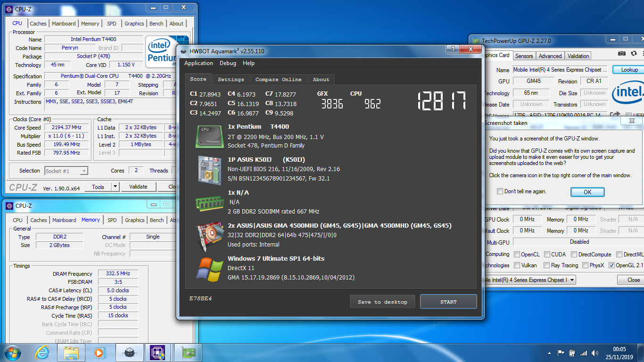Image resolution: width=644 pixels, height=362 pixels.
Task: Open the About tab in Aquamark
Action: click(321, 79)
